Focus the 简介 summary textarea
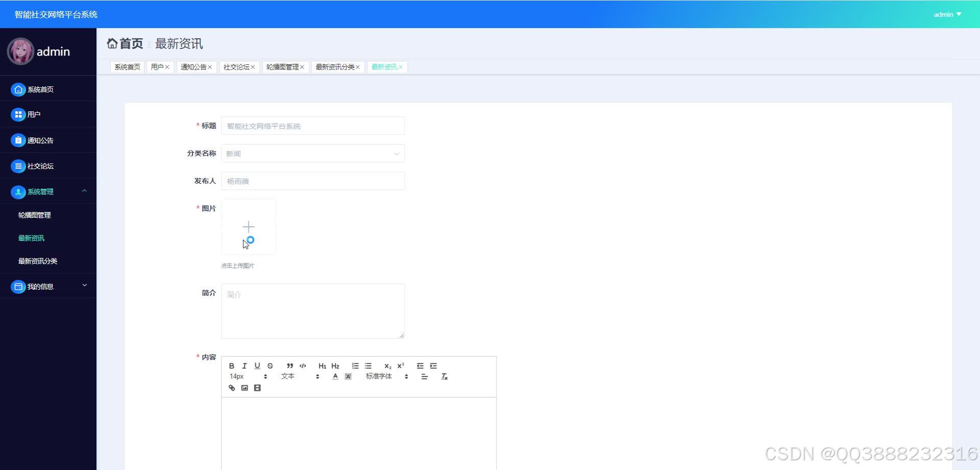The height and width of the screenshot is (470, 980). (313, 311)
